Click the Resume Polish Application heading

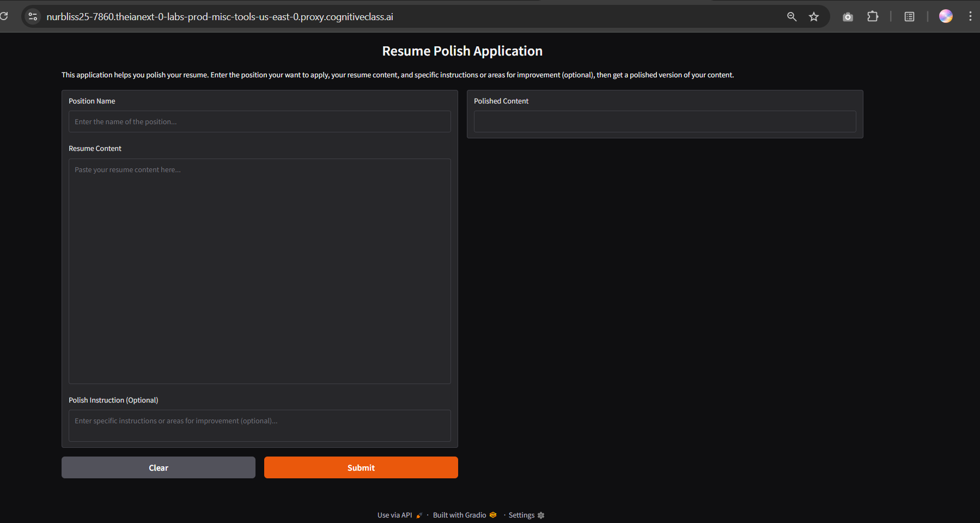point(462,51)
